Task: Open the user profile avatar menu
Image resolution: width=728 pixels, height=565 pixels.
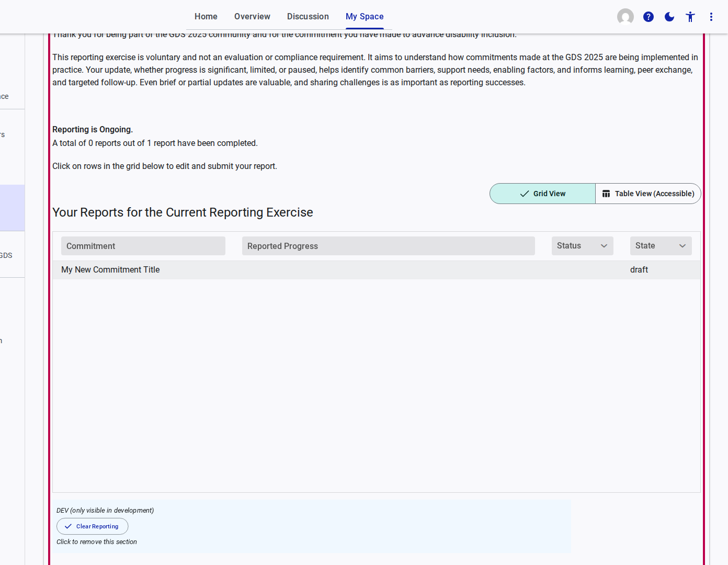Action: click(x=625, y=17)
